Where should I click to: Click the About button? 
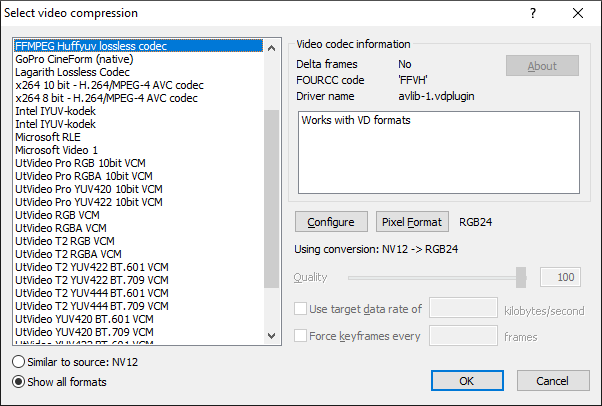pyautogui.click(x=542, y=66)
